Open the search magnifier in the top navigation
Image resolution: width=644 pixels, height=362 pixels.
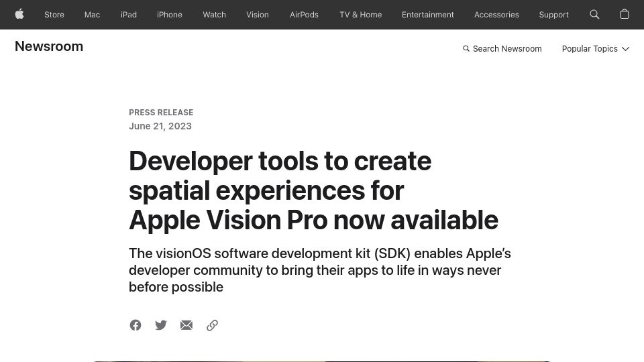point(594,14)
